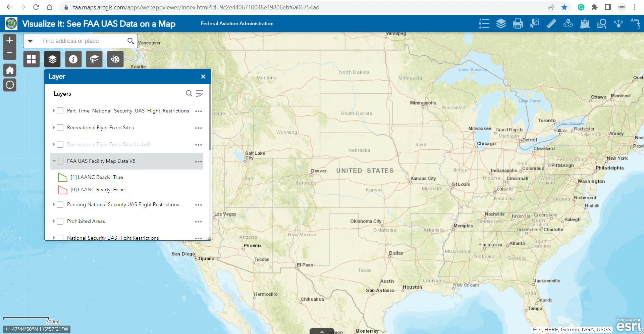This screenshot has width=644, height=334.
Task: Open options menu for Recreational Flyer Fixed Sites
Action: coord(199,128)
